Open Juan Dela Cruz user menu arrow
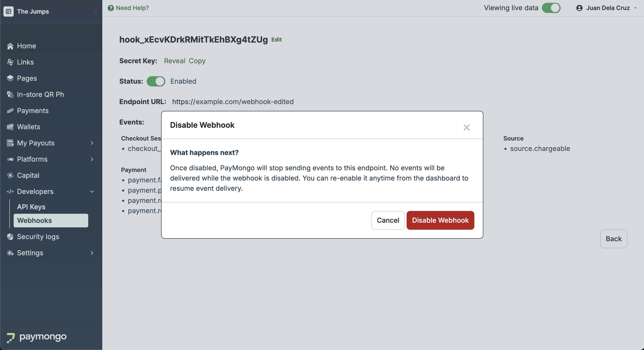 tap(635, 8)
